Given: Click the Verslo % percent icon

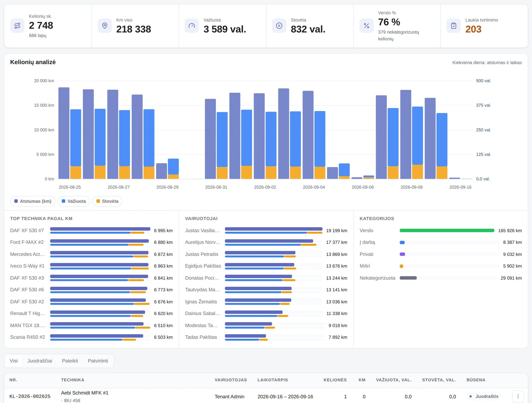Looking at the screenshot, I should click(367, 26).
